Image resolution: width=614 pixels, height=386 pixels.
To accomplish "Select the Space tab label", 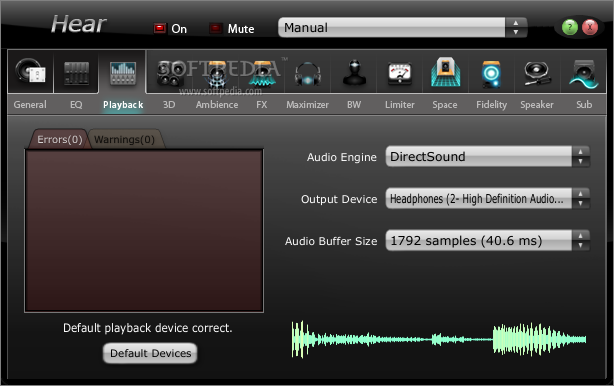I will point(445,105).
